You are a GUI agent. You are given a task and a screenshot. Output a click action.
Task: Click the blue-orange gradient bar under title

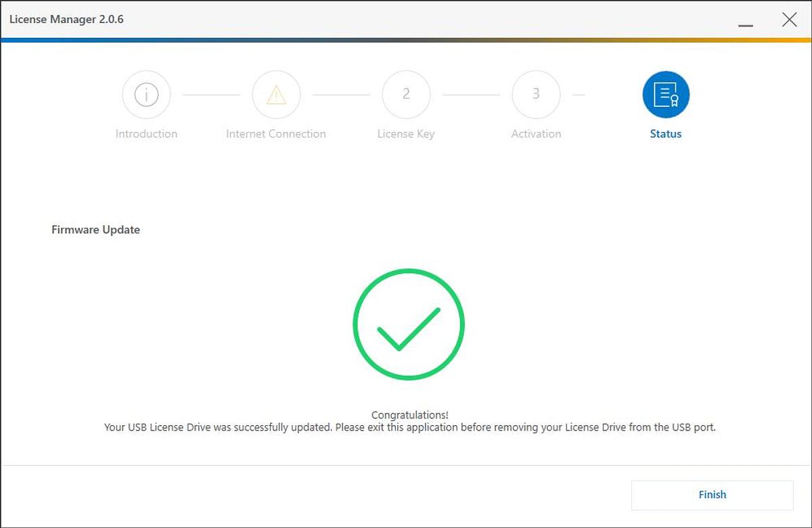(406, 40)
